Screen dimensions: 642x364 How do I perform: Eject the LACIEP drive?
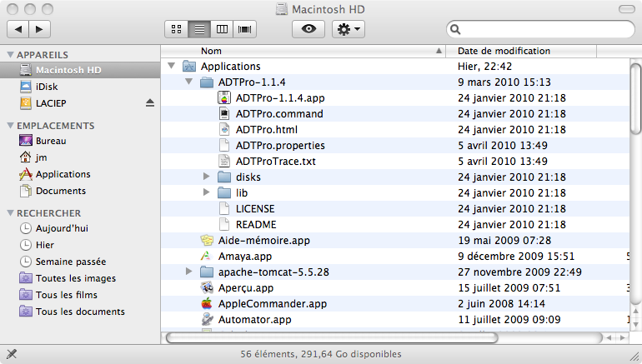(x=150, y=103)
